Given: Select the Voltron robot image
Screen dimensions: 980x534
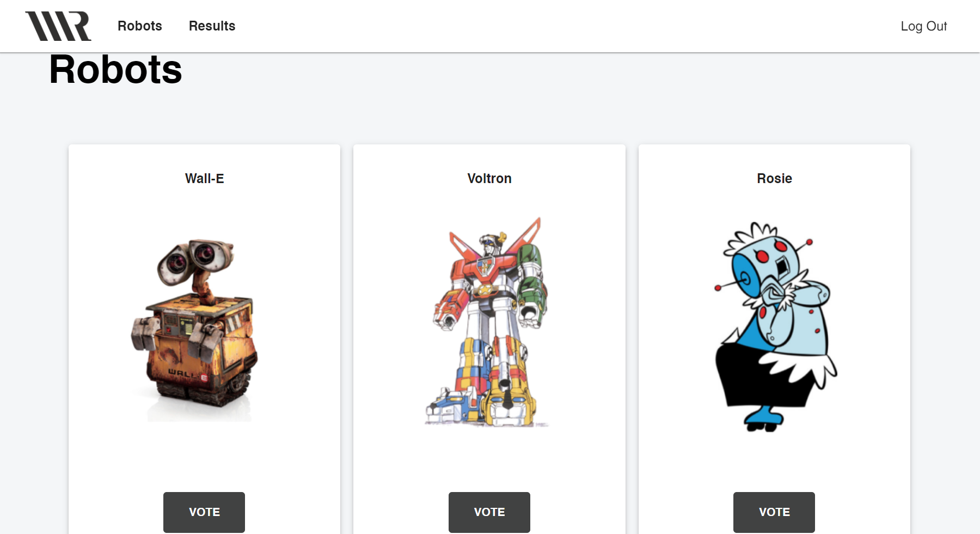Looking at the screenshot, I should tap(488, 321).
